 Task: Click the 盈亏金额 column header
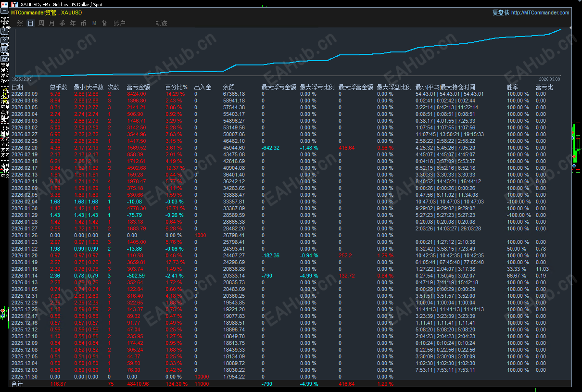pyautogui.click(x=138, y=87)
